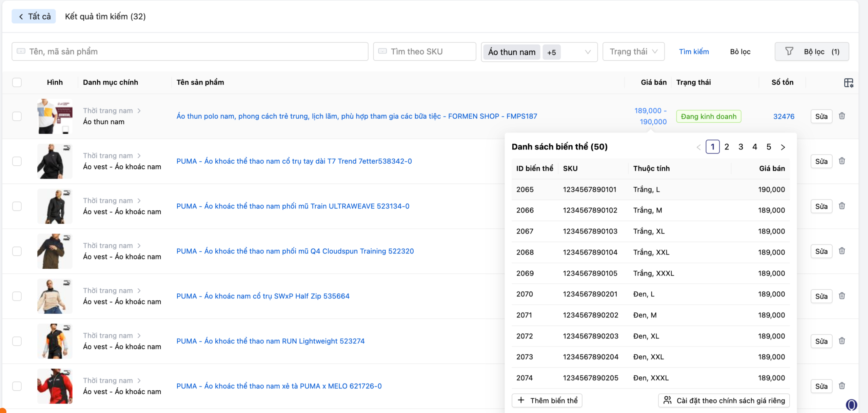This screenshot has width=868, height=413.
Task: Check the FORMEN SHOP polo product checkbox
Action: [17, 116]
